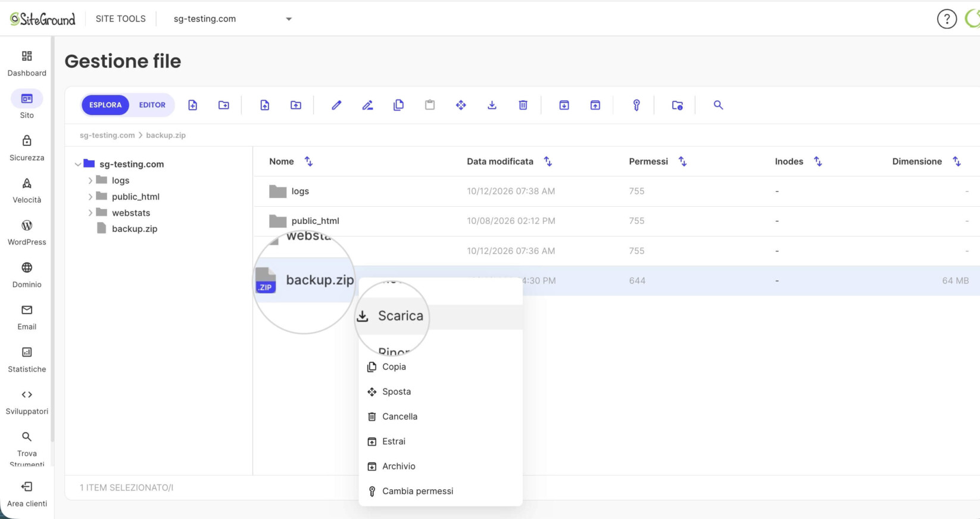Switch to ESPLORA mode
980x519 pixels.
click(x=105, y=105)
